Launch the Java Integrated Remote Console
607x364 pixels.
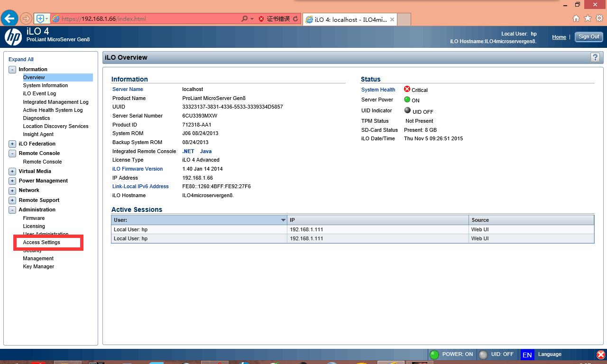[x=206, y=151]
